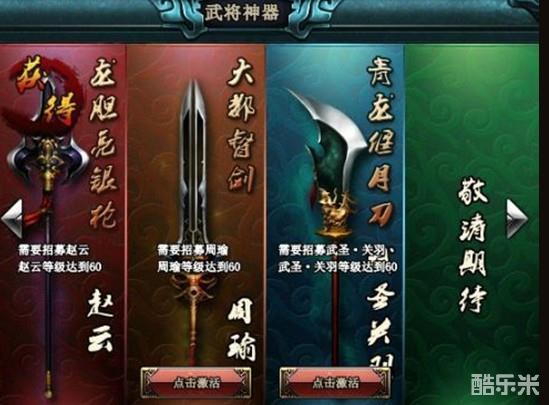Click the red 获得 obtained stamp

point(45,96)
